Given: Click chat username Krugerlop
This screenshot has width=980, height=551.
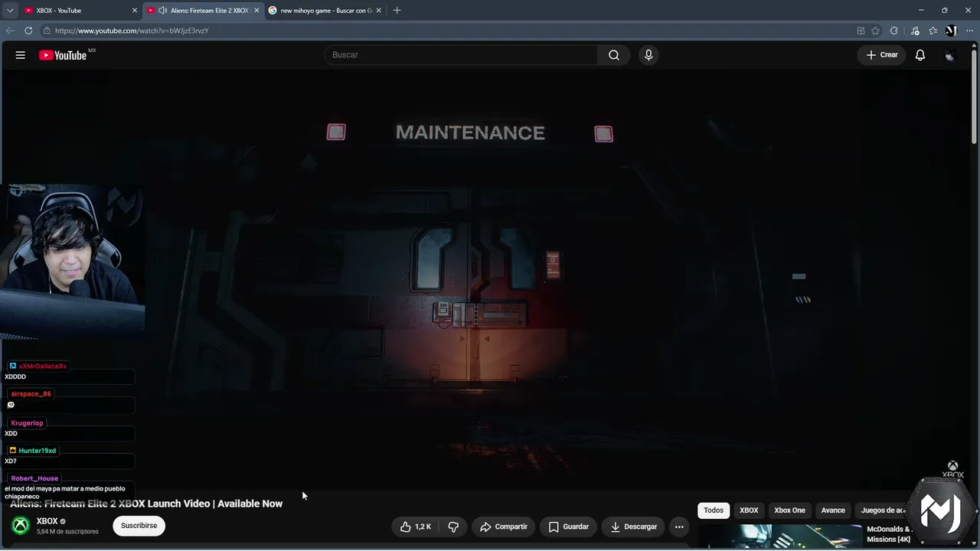Looking at the screenshot, I should [27, 423].
